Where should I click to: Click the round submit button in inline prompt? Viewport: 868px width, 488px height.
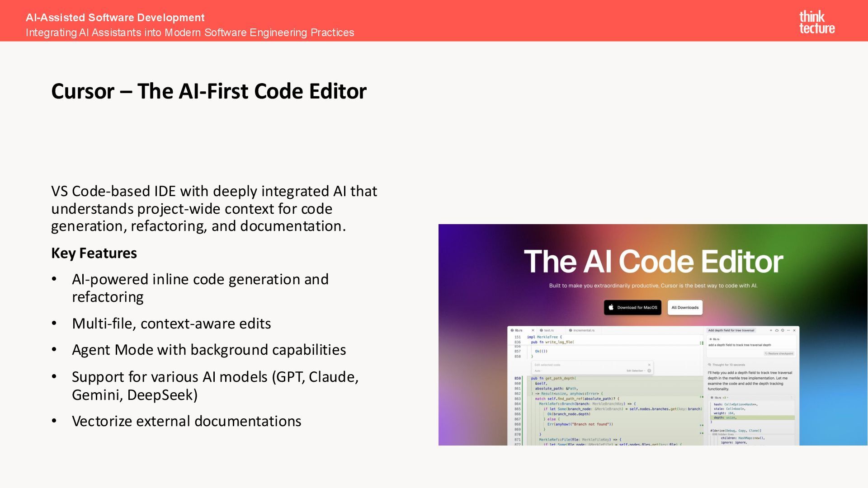[x=649, y=371]
